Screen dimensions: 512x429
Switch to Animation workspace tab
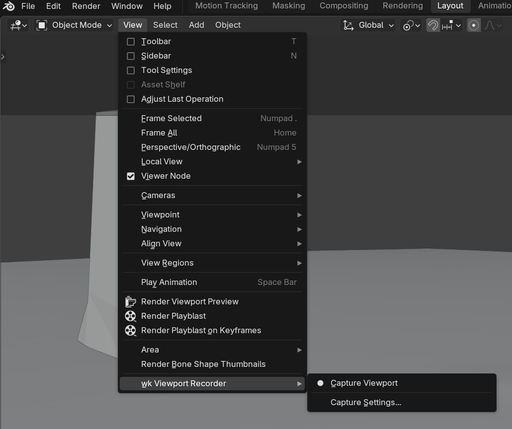click(495, 6)
